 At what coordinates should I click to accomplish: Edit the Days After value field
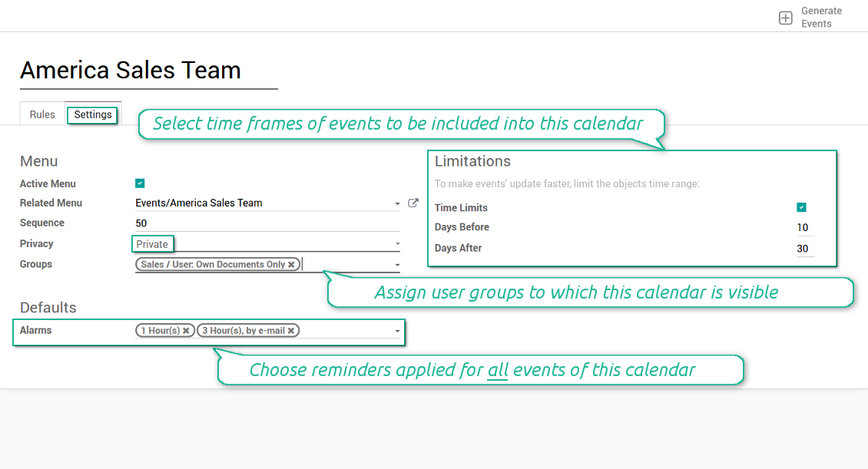[x=803, y=249]
